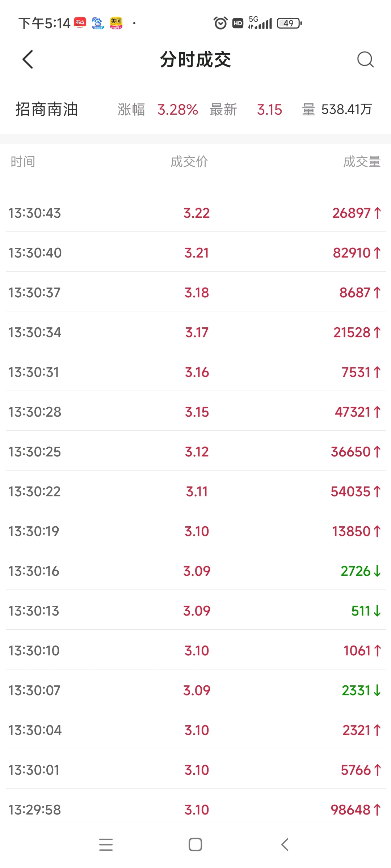The image size is (391, 868).
Task: Tap the 13:30:16 row priced 3.09
Action: [195, 571]
